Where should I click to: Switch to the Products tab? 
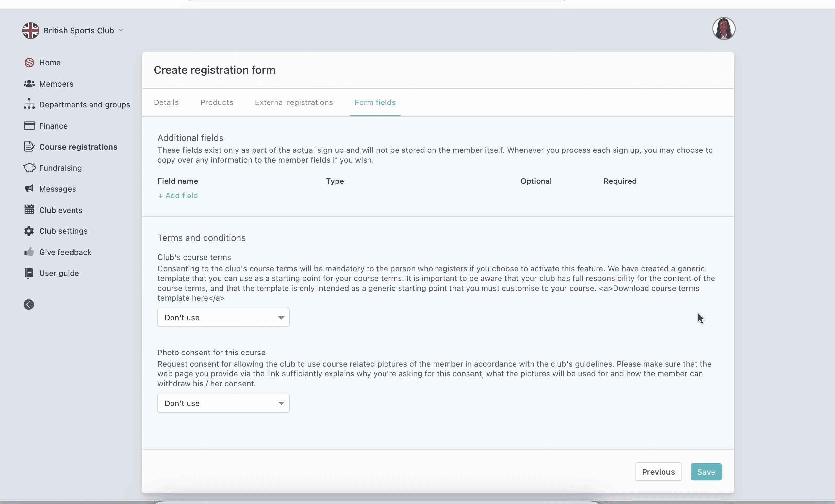tap(217, 102)
